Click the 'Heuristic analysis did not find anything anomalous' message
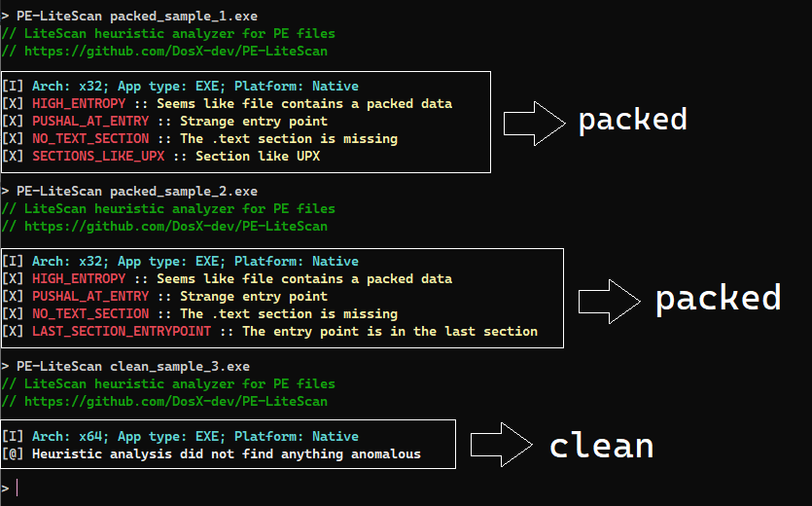The width and height of the screenshot is (812, 506). click(227, 454)
